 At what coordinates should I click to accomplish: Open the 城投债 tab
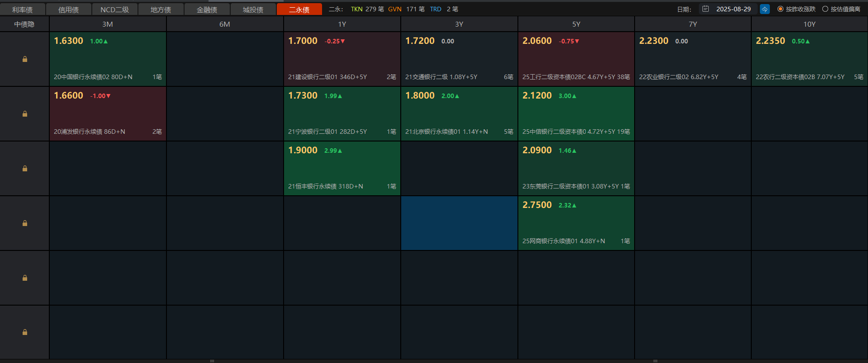click(x=253, y=9)
